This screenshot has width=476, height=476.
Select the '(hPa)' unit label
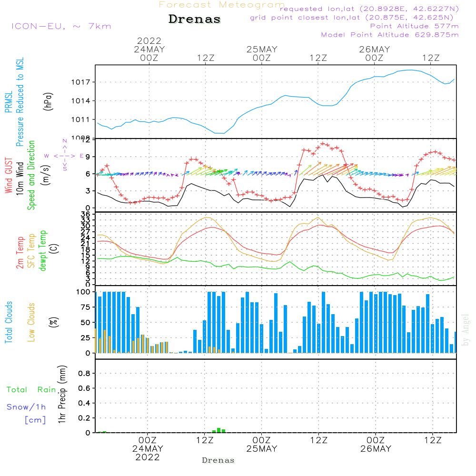coord(48,101)
